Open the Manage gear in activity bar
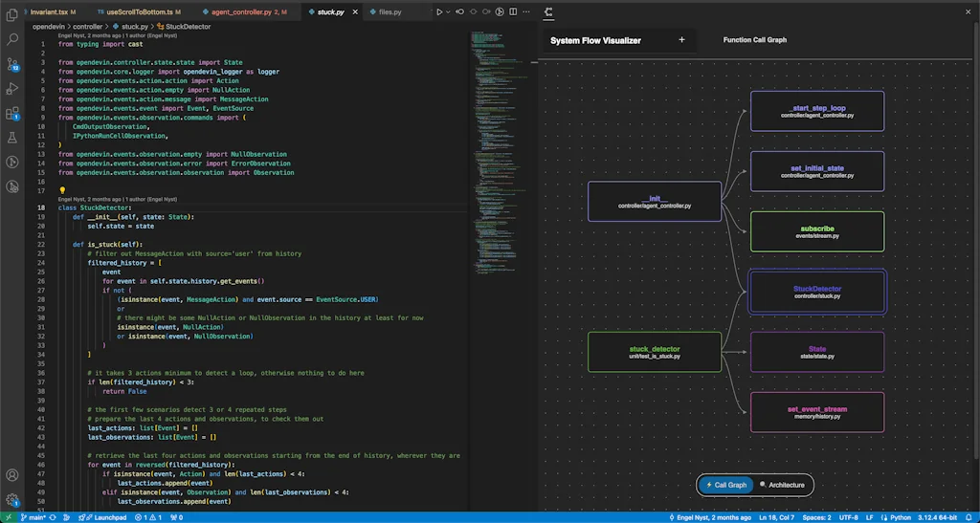Screen dimensions: 980x523 [11, 499]
